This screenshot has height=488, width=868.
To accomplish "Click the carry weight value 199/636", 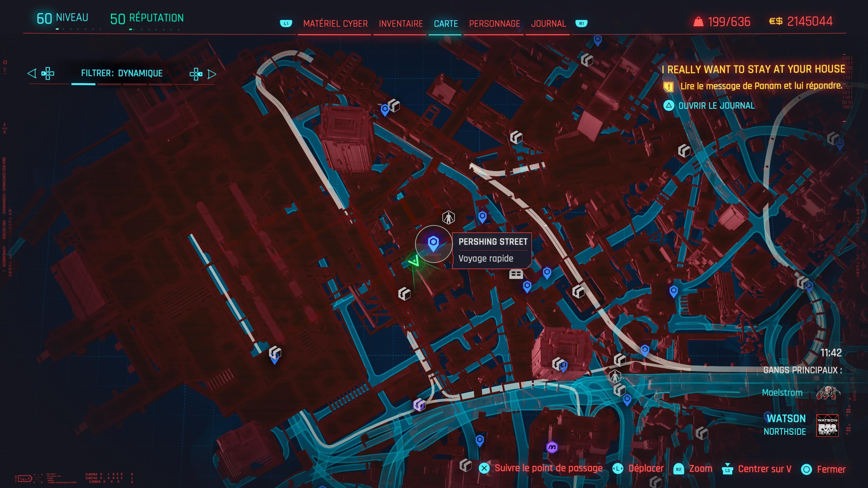I will pos(729,22).
